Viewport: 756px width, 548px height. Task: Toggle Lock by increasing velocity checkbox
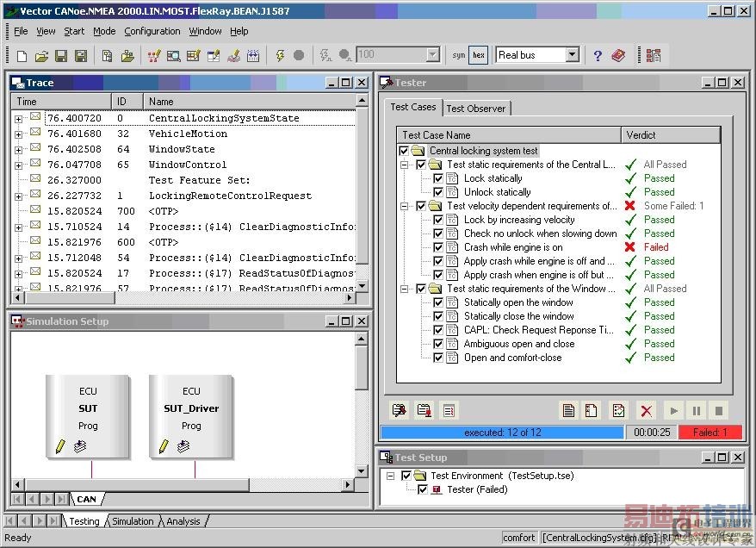tap(437, 220)
